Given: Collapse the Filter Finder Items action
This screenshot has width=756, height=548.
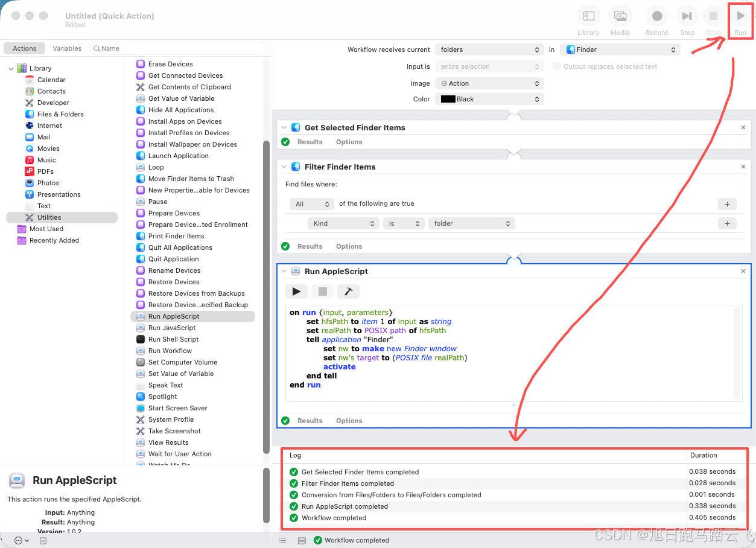Looking at the screenshot, I should click(x=284, y=167).
